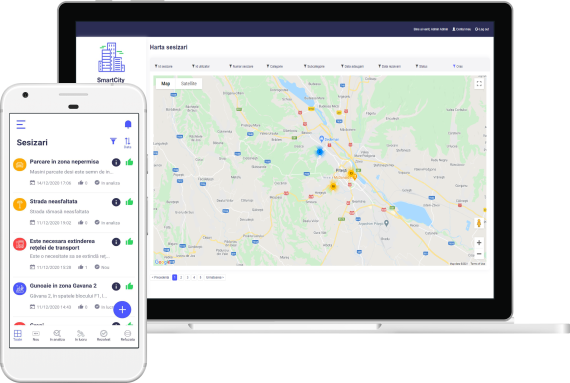Tap the blue garbage category icon

(20, 289)
